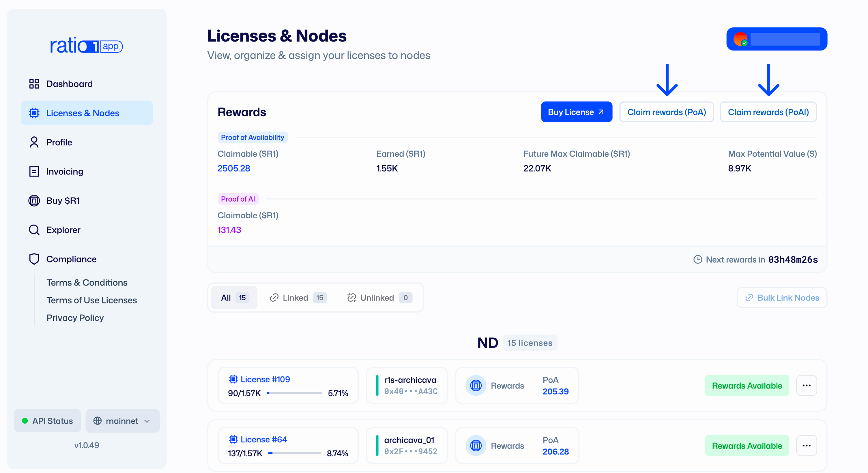Screen dimensions: 868x473
Task: Click Claim rewards (PoAI)
Action: point(768,112)
